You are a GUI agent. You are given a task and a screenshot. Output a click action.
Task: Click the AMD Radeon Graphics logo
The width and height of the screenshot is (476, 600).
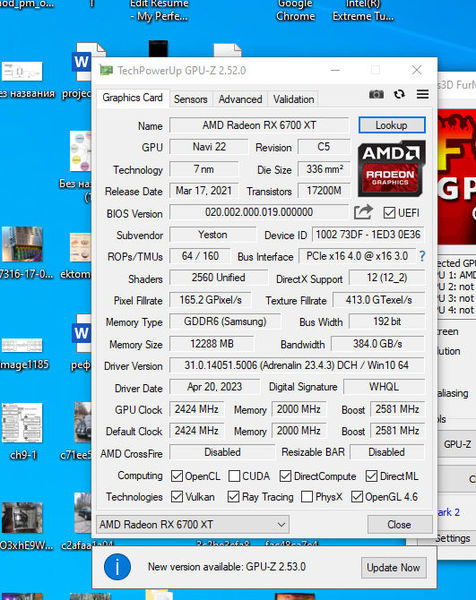tap(391, 169)
